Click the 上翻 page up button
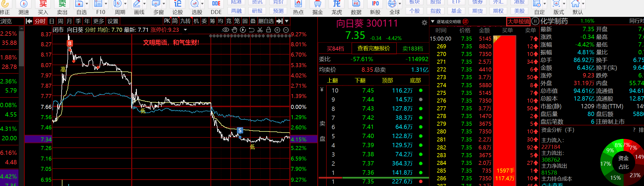Viewport: 644px width, 186px height. 332,80
